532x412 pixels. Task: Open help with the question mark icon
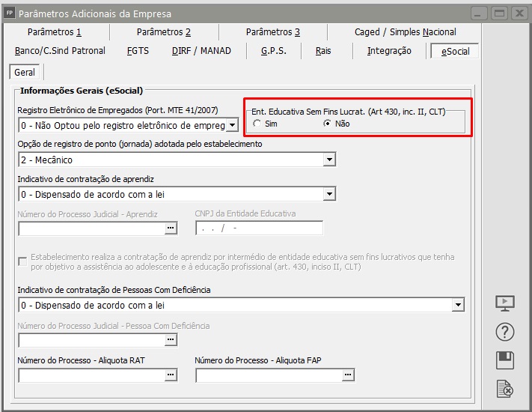[505, 332]
